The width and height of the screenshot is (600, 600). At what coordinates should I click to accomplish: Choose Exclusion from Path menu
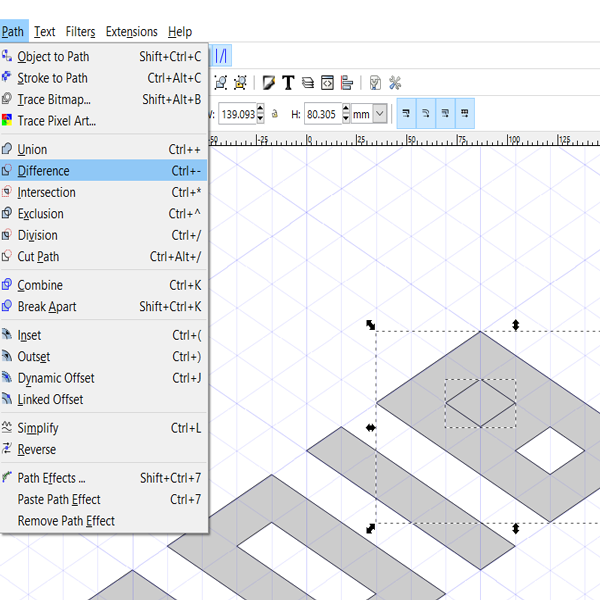(103, 214)
